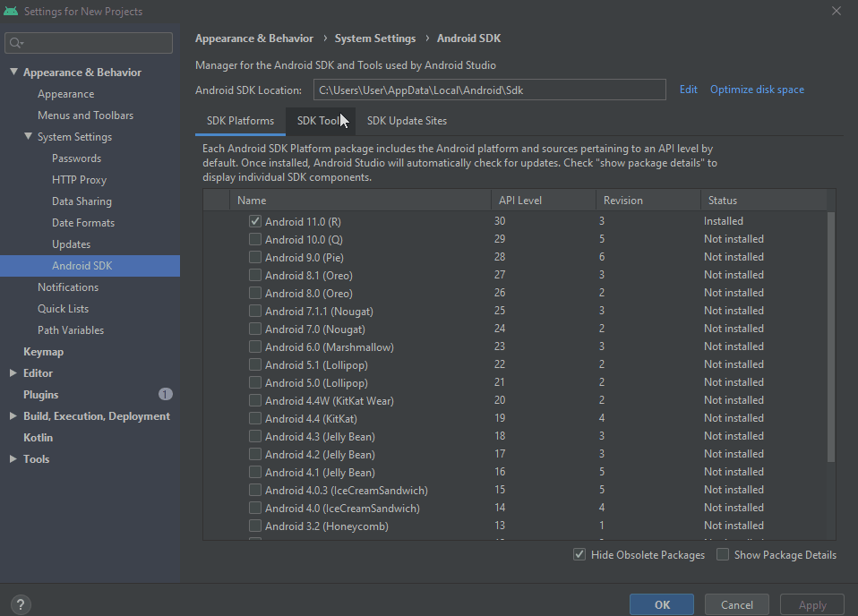This screenshot has width=858, height=616.
Task: Select Android 4.0.3 (IceCreamSandwich) row text
Action: tap(347, 490)
